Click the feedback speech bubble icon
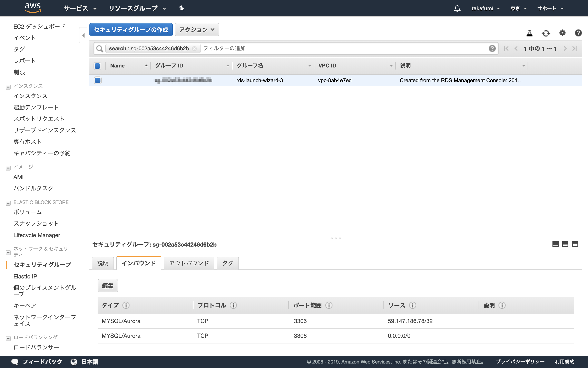Viewport: 588px width, 368px height. (x=15, y=362)
